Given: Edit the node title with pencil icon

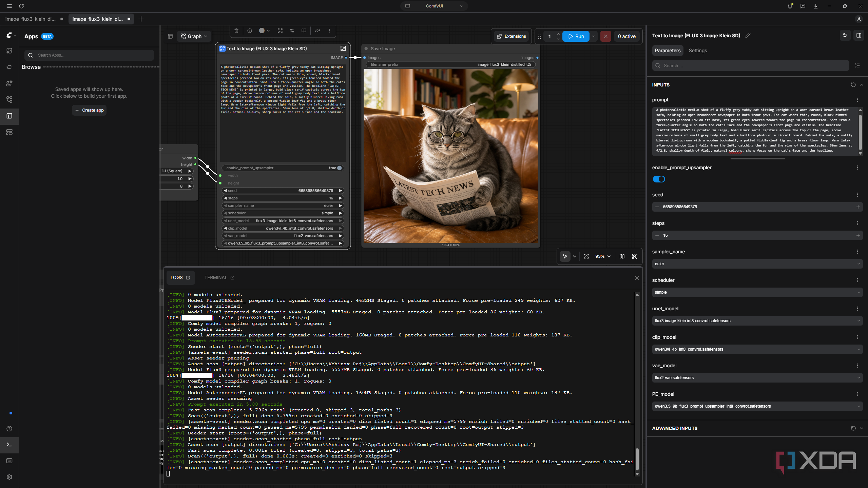Looking at the screenshot, I should click(x=748, y=35).
